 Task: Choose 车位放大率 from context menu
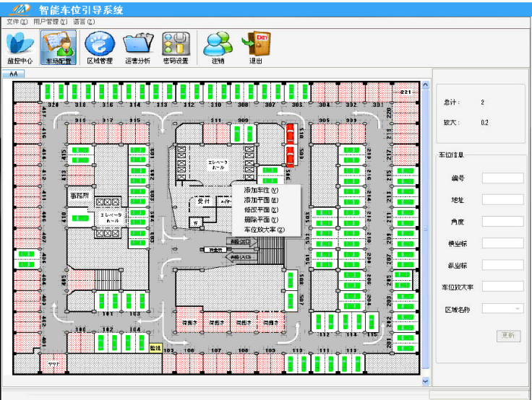point(264,230)
